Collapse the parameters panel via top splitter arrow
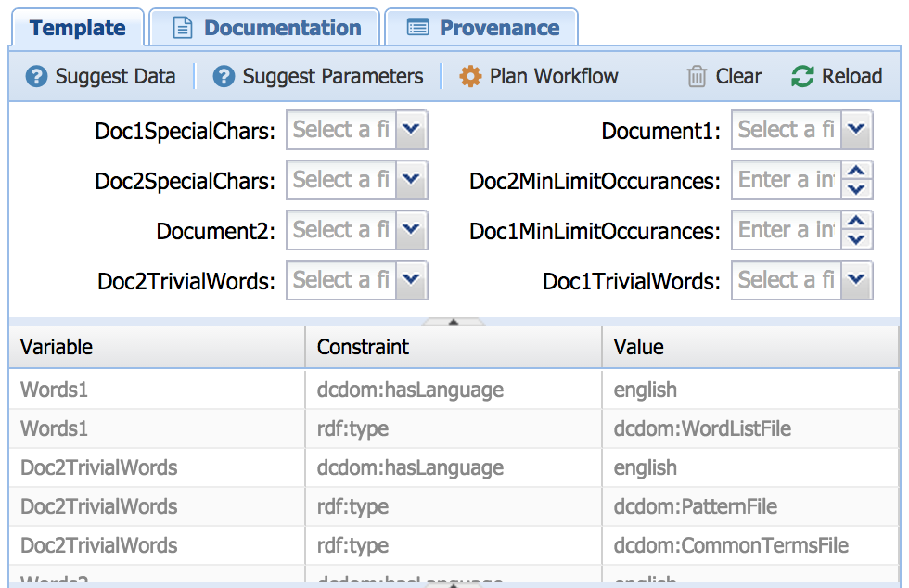The height and width of the screenshot is (588, 909). (x=454, y=322)
